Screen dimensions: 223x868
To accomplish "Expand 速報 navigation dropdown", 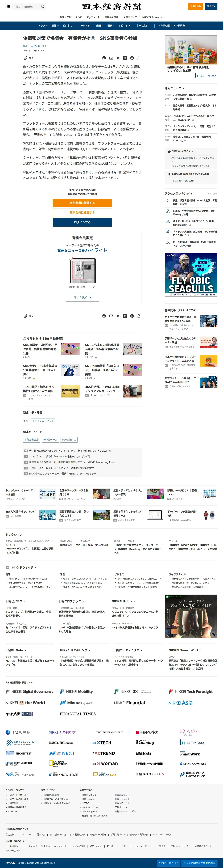I will click(55, 26).
